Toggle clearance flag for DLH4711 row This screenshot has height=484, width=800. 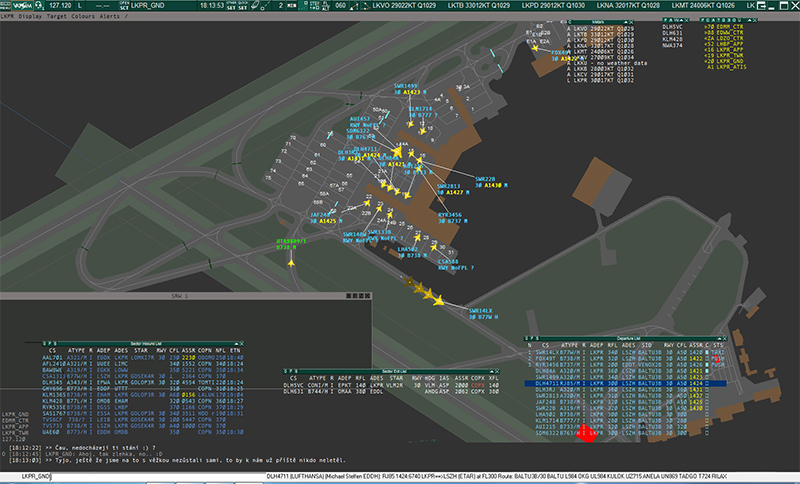(707, 383)
